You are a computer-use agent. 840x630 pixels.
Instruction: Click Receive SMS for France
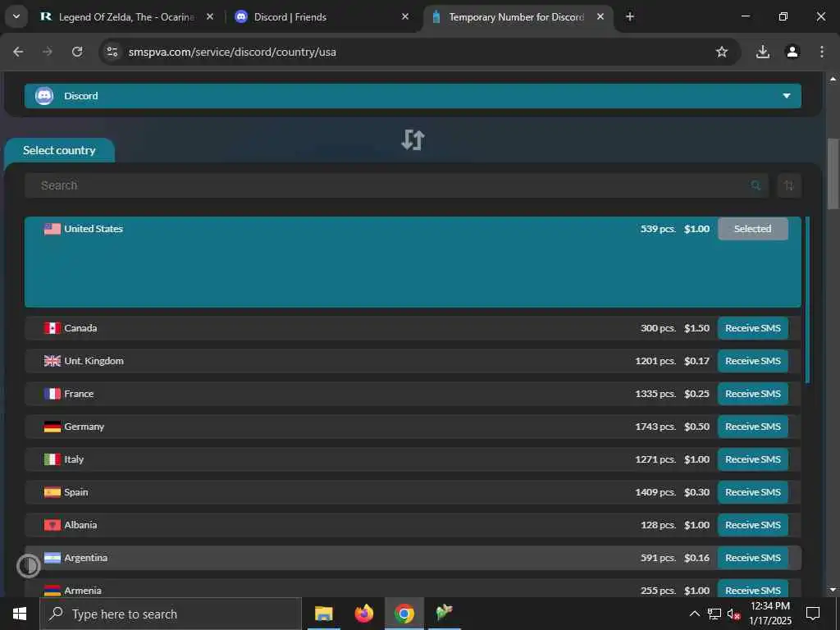coord(753,394)
